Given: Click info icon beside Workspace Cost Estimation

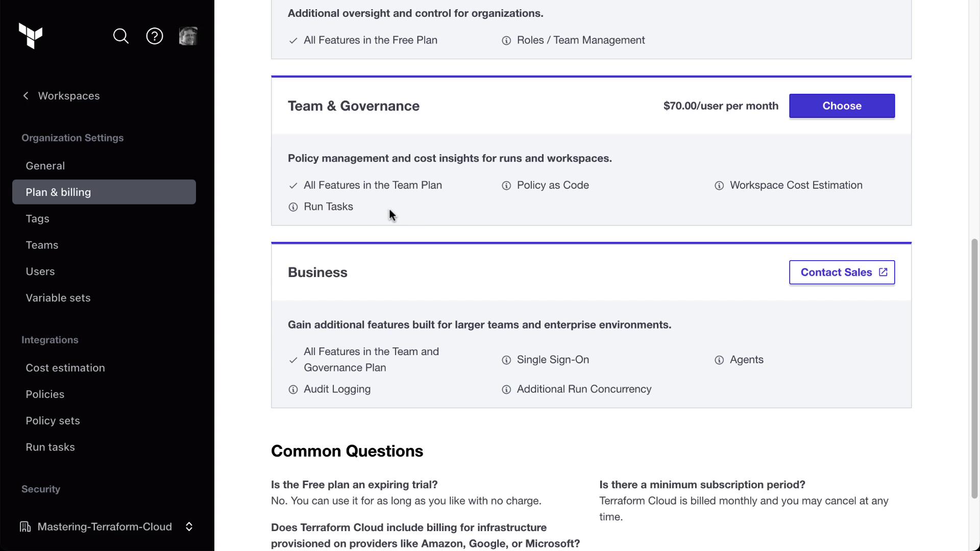Looking at the screenshot, I should coord(719,186).
